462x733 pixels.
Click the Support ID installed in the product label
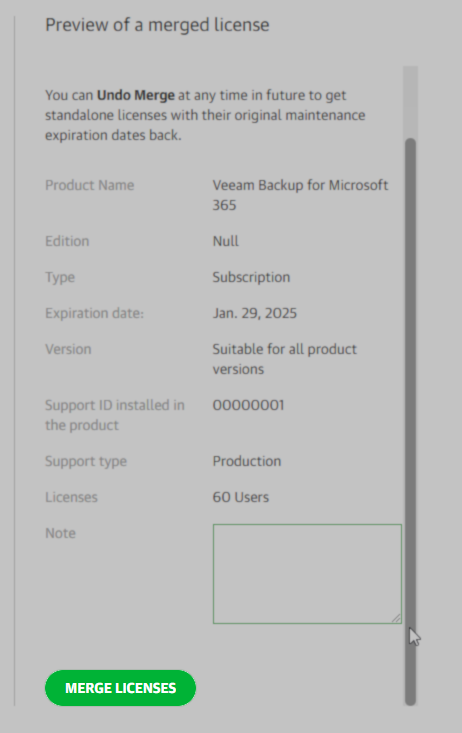pyautogui.click(x=115, y=415)
